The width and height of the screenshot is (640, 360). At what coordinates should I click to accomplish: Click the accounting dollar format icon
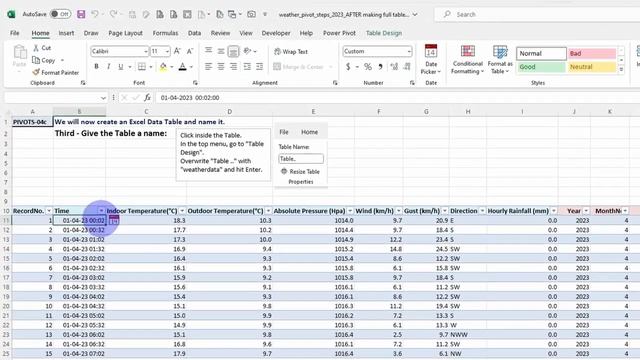coord(348,67)
